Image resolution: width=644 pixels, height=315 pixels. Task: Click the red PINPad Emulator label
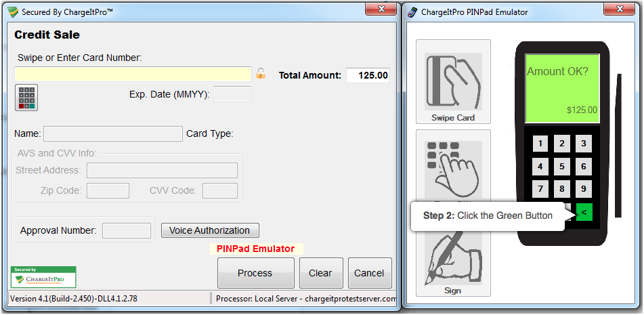coord(255,249)
